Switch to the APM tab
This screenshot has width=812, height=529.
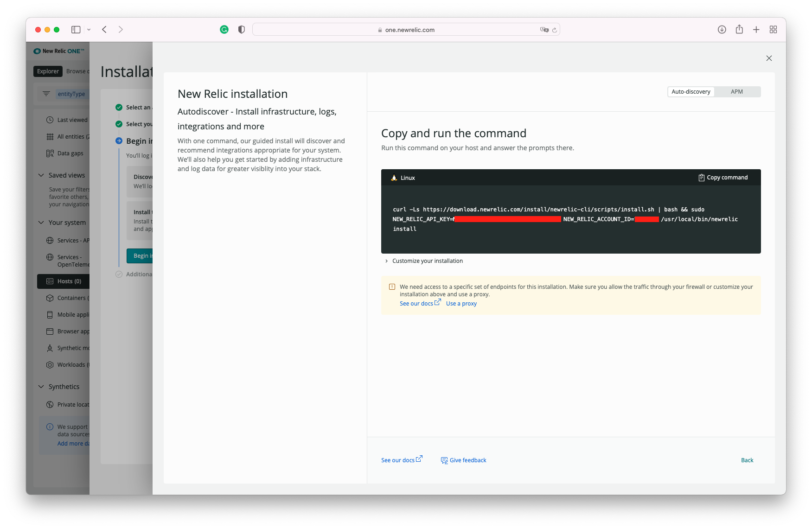pyautogui.click(x=737, y=92)
